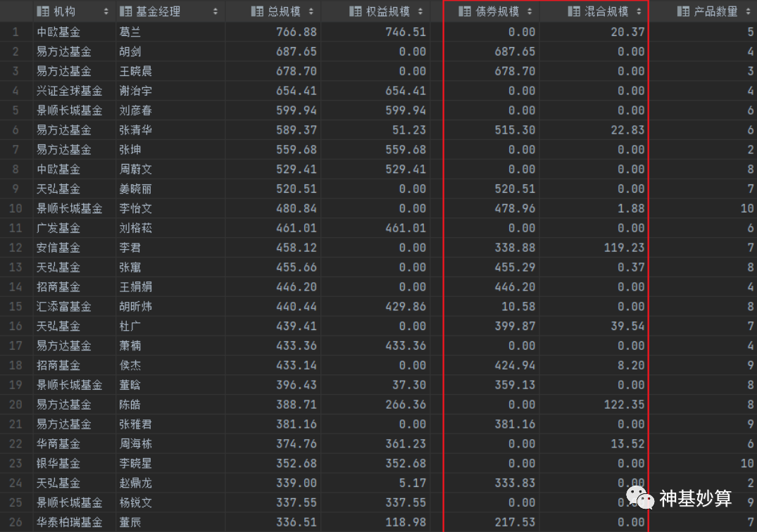Click institution cell 兴证全球基金
Image resolution: width=757 pixels, height=532 pixels.
pyautogui.click(x=70, y=91)
